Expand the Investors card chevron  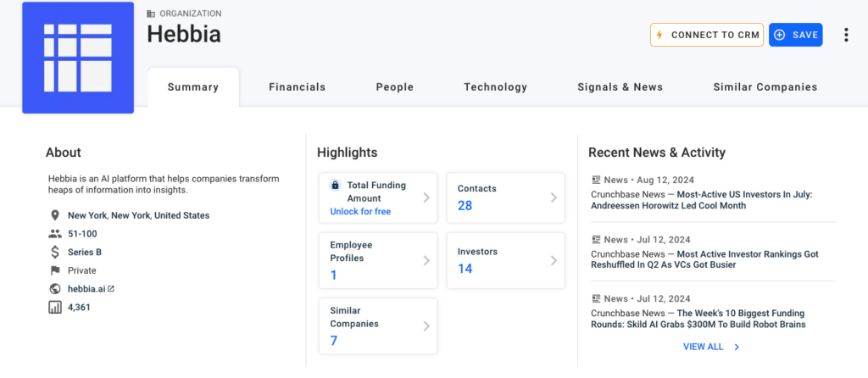(x=553, y=260)
